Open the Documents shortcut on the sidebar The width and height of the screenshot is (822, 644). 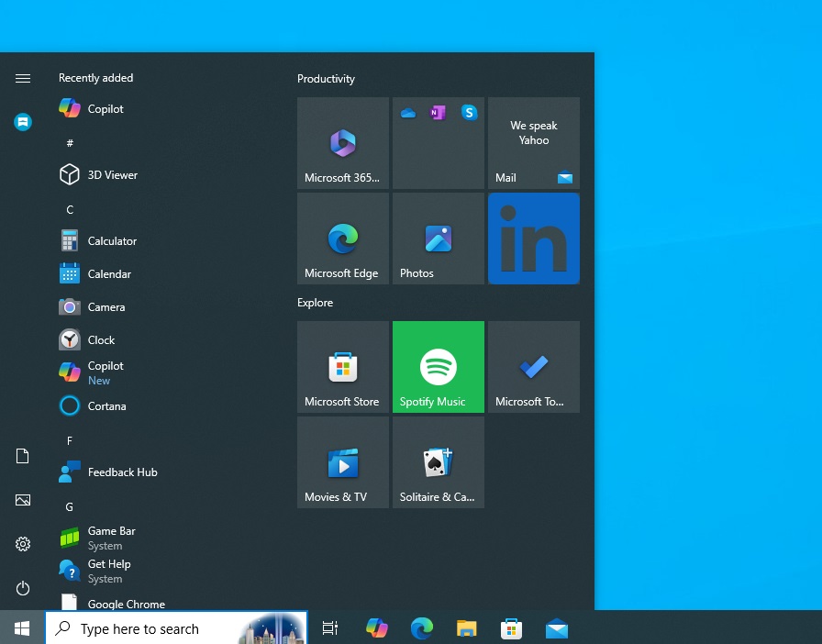[x=23, y=456]
